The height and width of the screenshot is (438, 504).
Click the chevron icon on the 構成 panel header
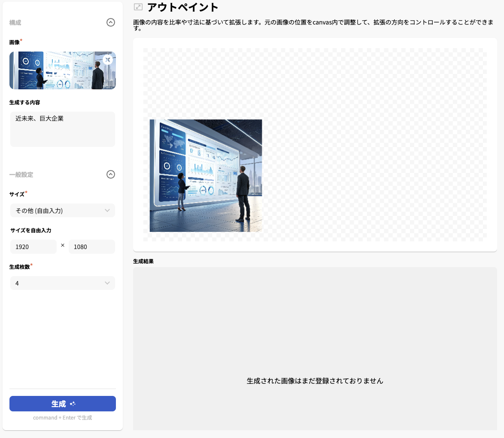[x=110, y=22]
